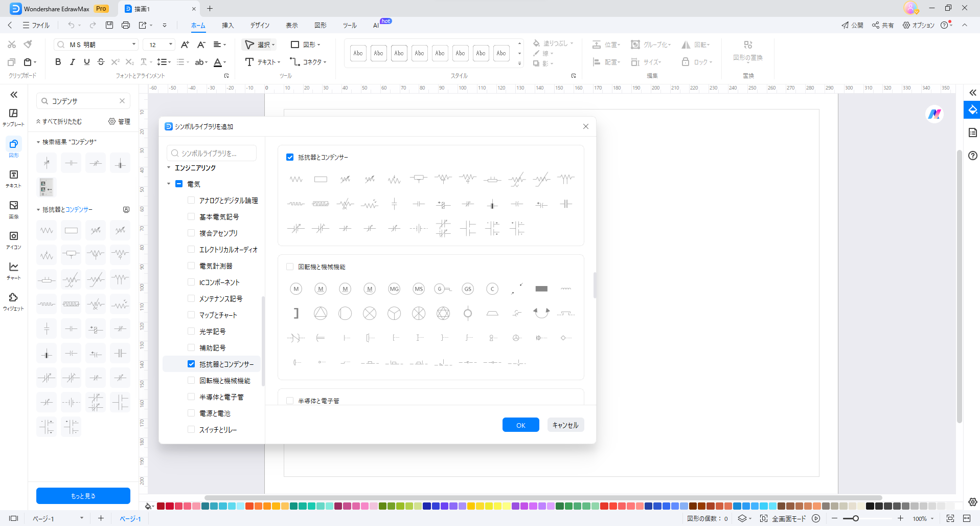Screen dimensions: 980x526
Task: Select the first M motor symbol
Action: (x=296, y=289)
